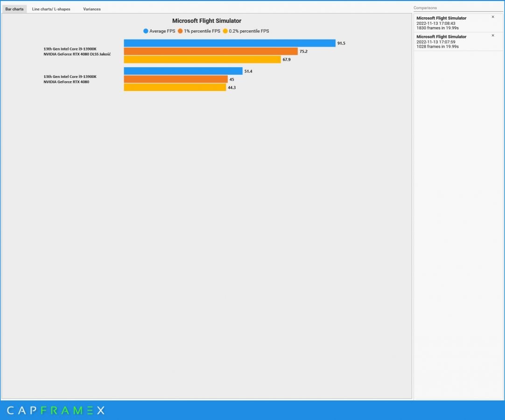Go to the Variances tab

(x=91, y=9)
